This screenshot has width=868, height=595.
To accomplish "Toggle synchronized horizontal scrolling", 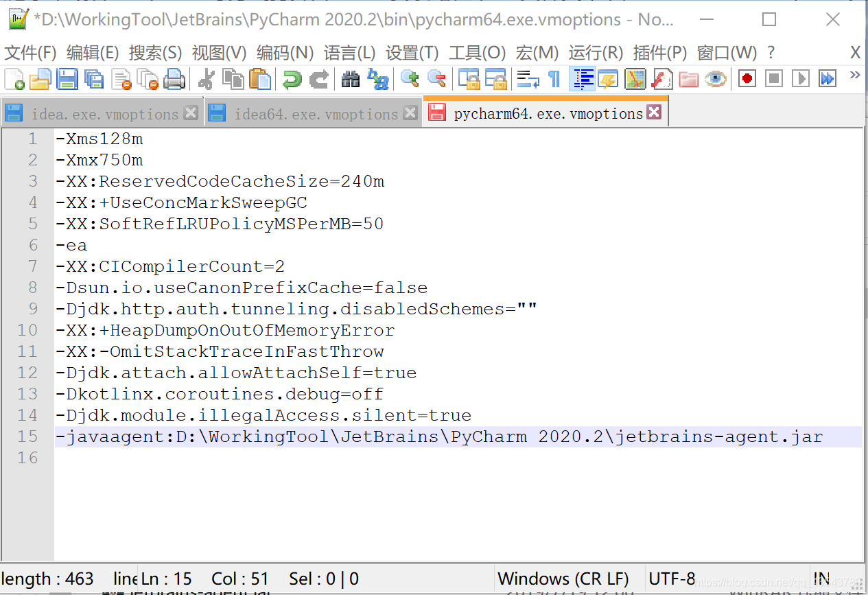I will (x=495, y=79).
